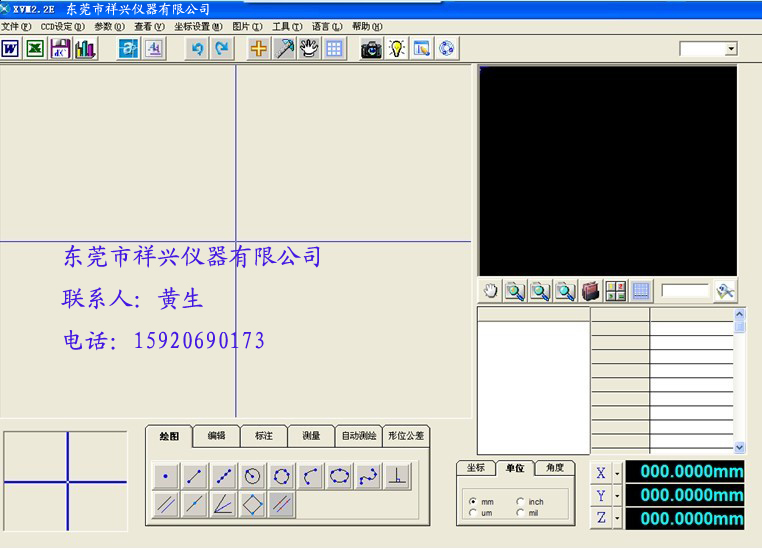Click the Z axis zero button
The image size is (762, 551).
click(601, 519)
